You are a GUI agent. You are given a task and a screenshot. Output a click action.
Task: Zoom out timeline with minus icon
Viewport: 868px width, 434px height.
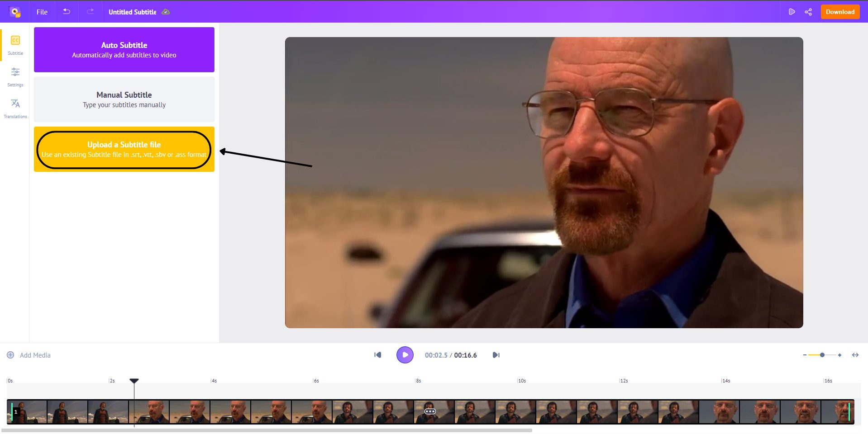pyautogui.click(x=805, y=355)
